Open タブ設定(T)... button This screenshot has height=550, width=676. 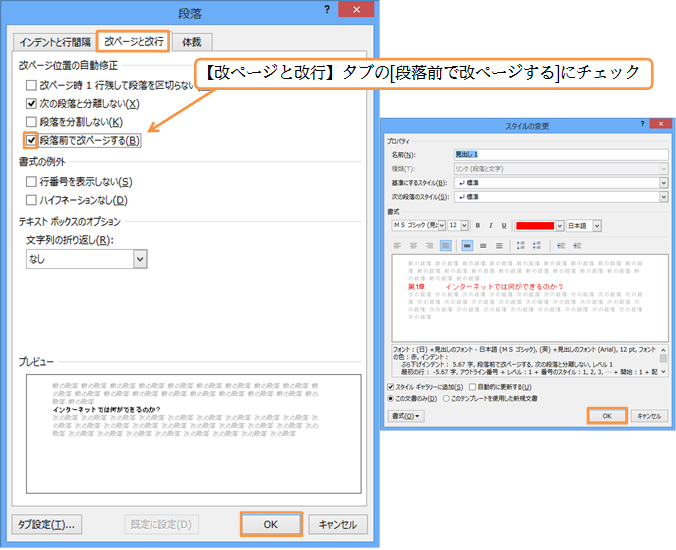pos(47,525)
